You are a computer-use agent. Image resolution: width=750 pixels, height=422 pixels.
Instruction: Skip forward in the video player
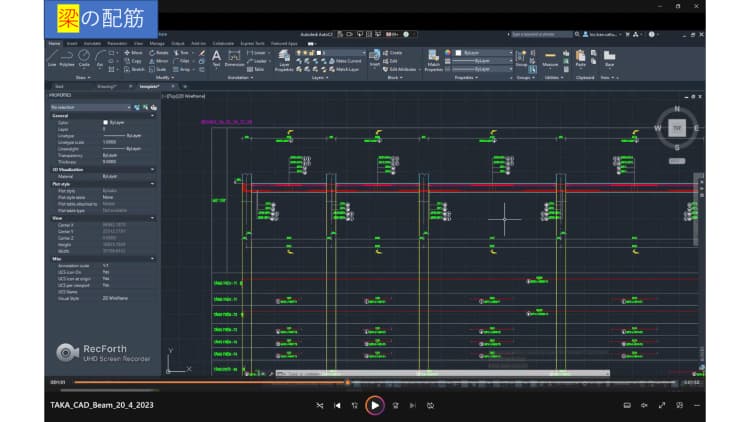coord(395,405)
